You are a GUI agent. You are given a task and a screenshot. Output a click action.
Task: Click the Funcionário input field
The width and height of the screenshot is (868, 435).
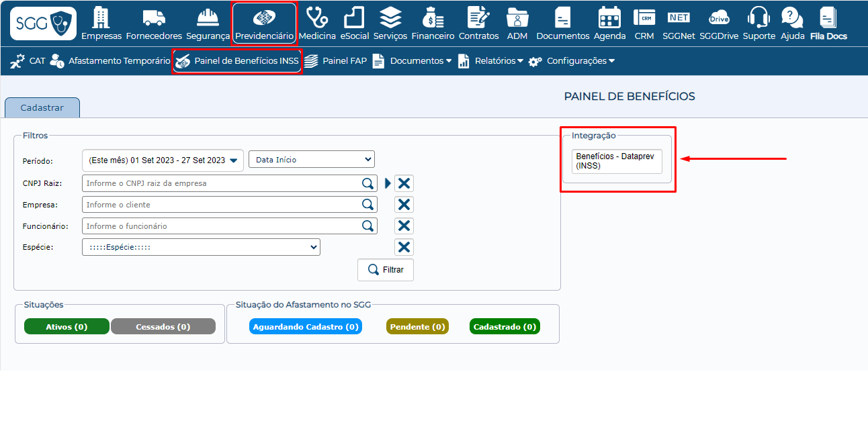click(x=222, y=226)
